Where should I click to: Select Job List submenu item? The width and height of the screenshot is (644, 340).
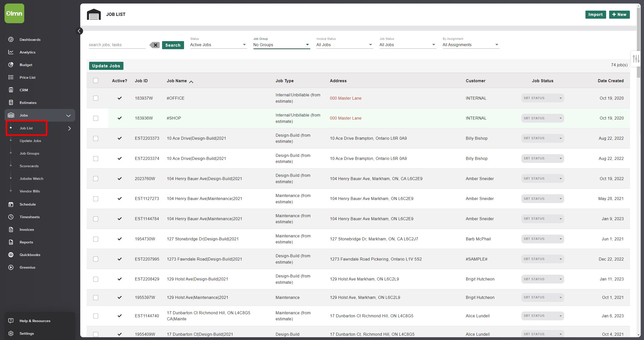click(x=26, y=128)
